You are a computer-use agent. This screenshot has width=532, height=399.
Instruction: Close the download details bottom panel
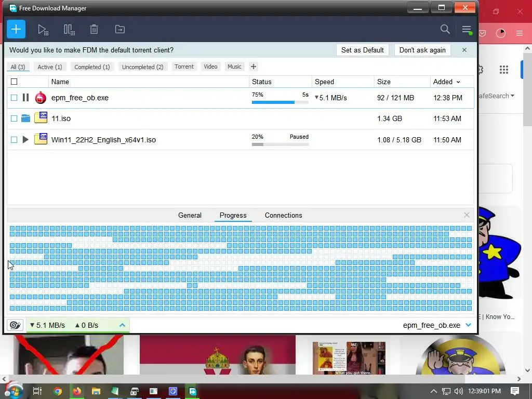pyautogui.click(x=467, y=215)
